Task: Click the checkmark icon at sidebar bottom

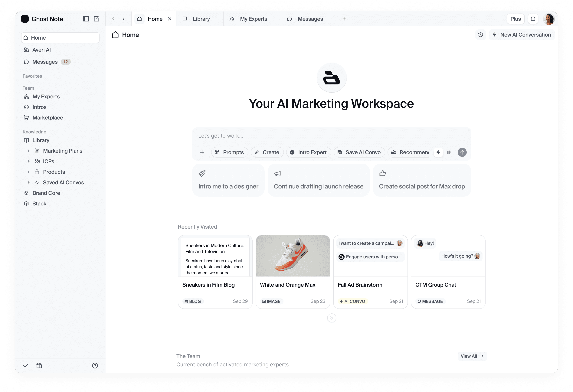Action: pyautogui.click(x=26, y=365)
